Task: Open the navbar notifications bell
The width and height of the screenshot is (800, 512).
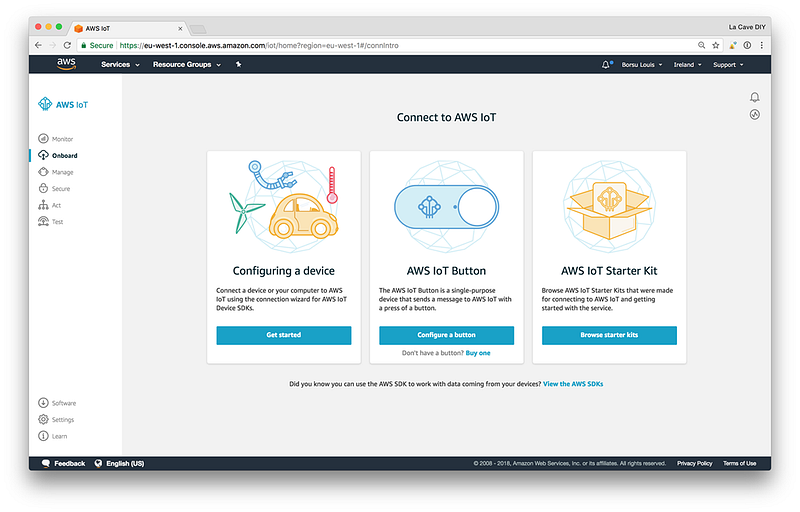Action: click(x=606, y=64)
